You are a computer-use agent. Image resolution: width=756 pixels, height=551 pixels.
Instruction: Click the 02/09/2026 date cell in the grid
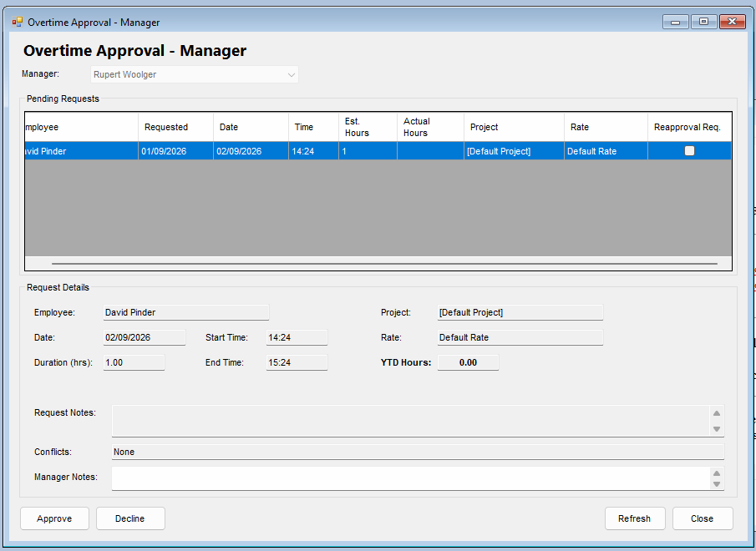251,151
